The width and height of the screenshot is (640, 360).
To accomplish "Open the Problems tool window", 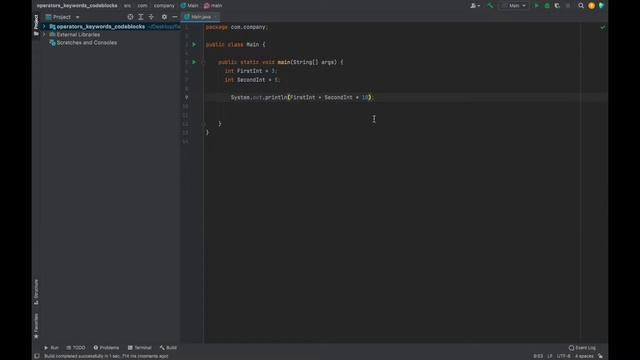I will [106, 348].
